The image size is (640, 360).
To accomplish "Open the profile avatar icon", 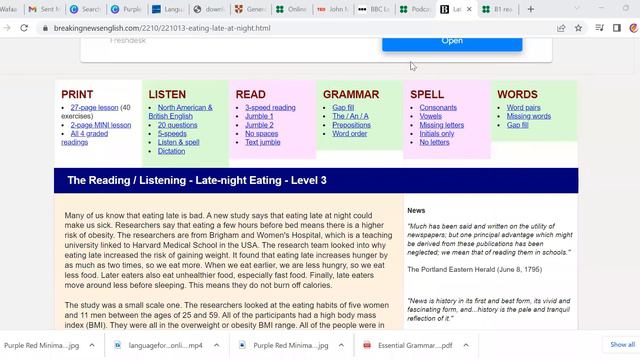I will pos(633,28).
